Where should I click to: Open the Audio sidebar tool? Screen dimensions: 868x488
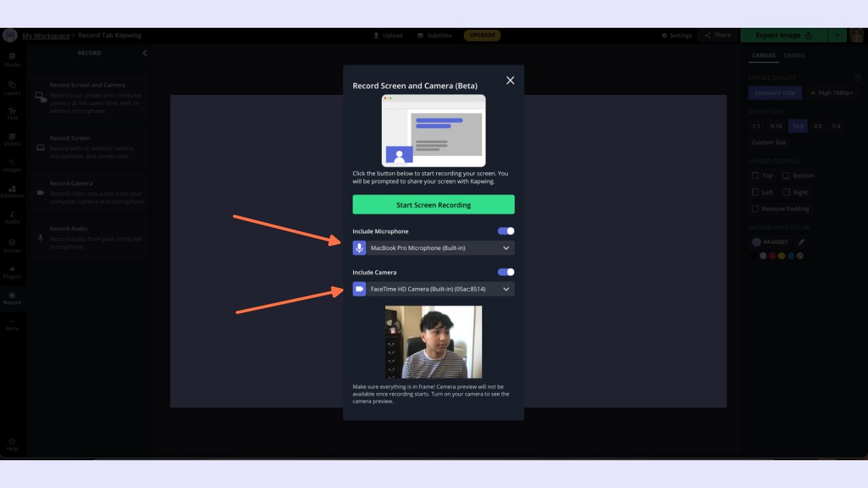coord(12,217)
